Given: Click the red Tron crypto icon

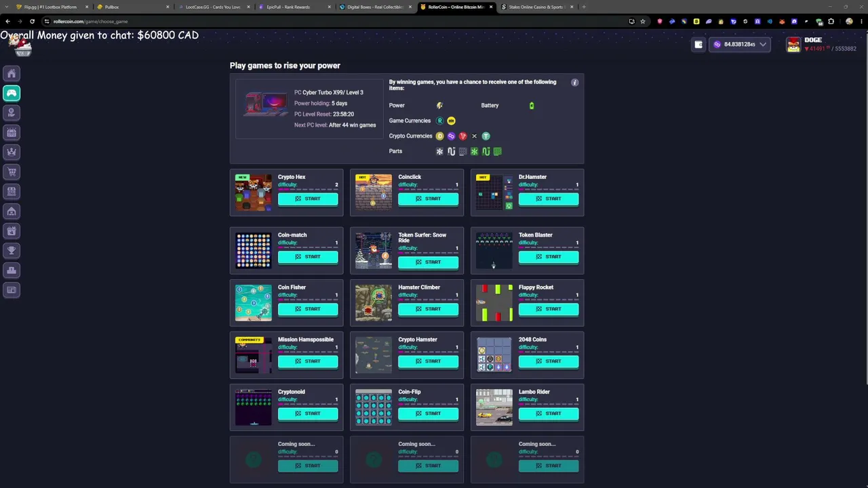Looking at the screenshot, I should [x=462, y=136].
